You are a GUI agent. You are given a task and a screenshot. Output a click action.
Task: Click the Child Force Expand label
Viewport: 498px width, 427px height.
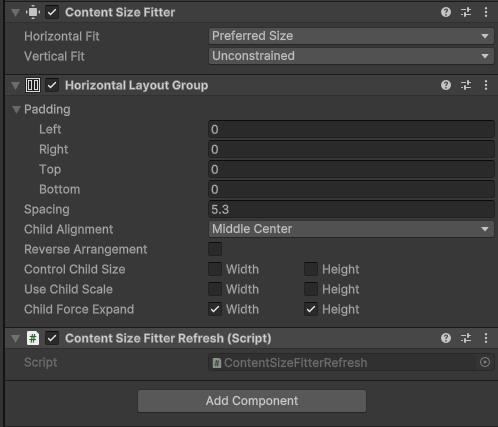click(x=79, y=309)
